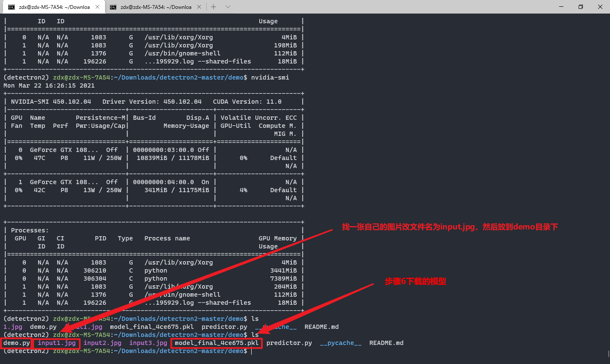Click the red annotation about step 6 model
The height and width of the screenshot is (364, 610).
click(416, 281)
